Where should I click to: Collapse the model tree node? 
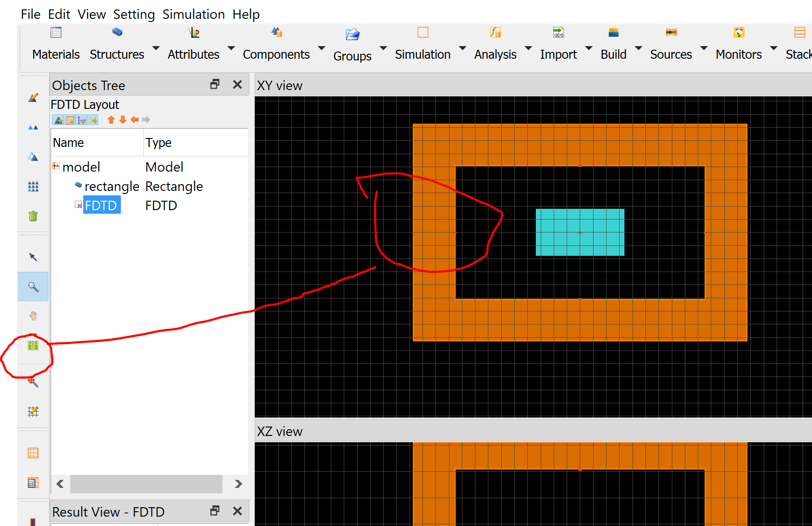[56, 166]
